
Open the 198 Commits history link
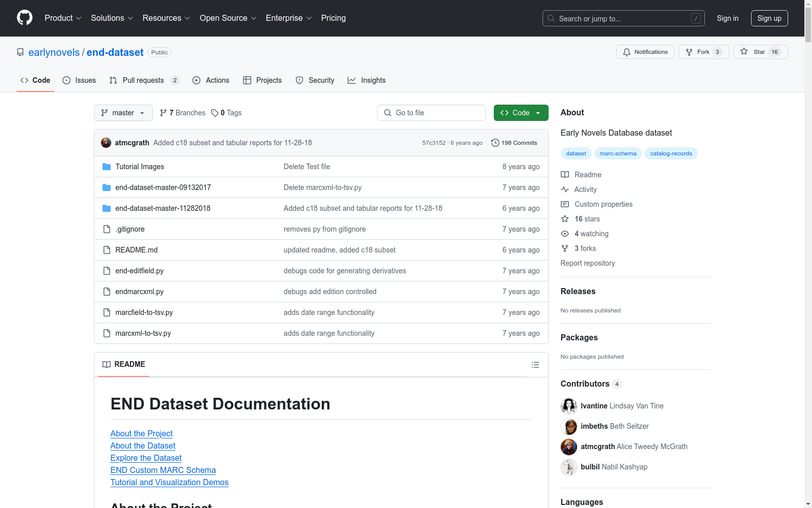(514, 143)
